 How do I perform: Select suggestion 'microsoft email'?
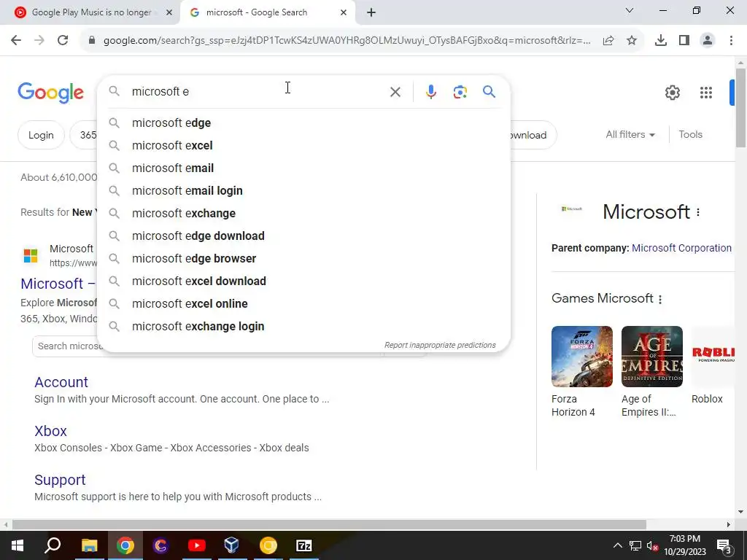pyautogui.click(x=304, y=168)
